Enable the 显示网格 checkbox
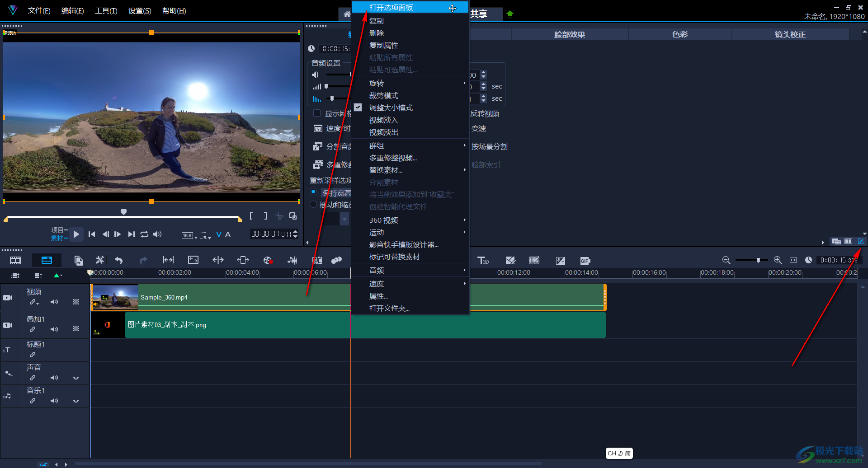 coord(317,113)
